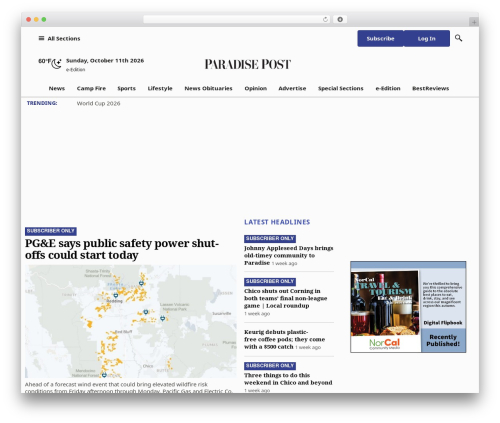
Task: Open e-Edition in the navigation bar
Action: click(x=388, y=88)
